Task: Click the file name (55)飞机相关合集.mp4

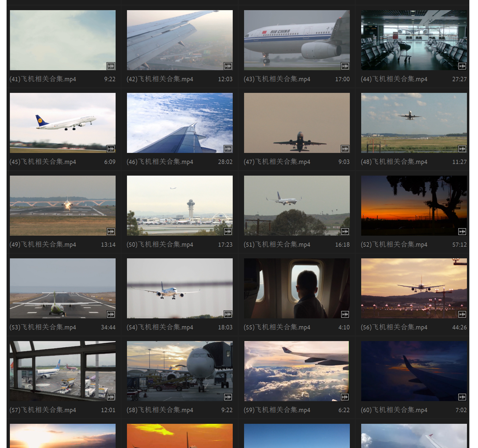Action: pyautogui.click(x=277, y=327)
